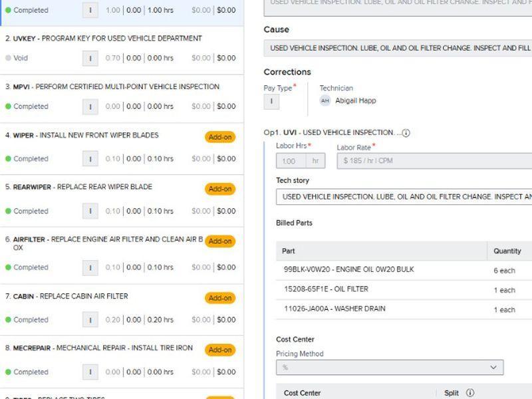Click the info icon beside Op1 UVI title
Viewport: 532px width, 399px height.
[406, 133]
